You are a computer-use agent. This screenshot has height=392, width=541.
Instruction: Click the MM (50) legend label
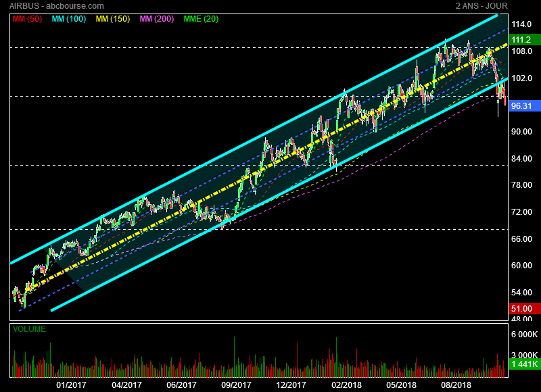click(27, 19)
